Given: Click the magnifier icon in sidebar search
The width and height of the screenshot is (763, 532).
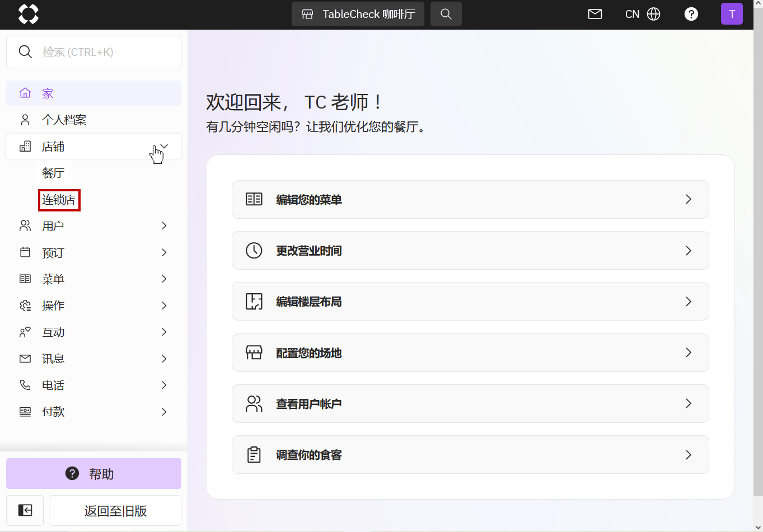Looking at the screenshot, I should (x=25, y=52).
